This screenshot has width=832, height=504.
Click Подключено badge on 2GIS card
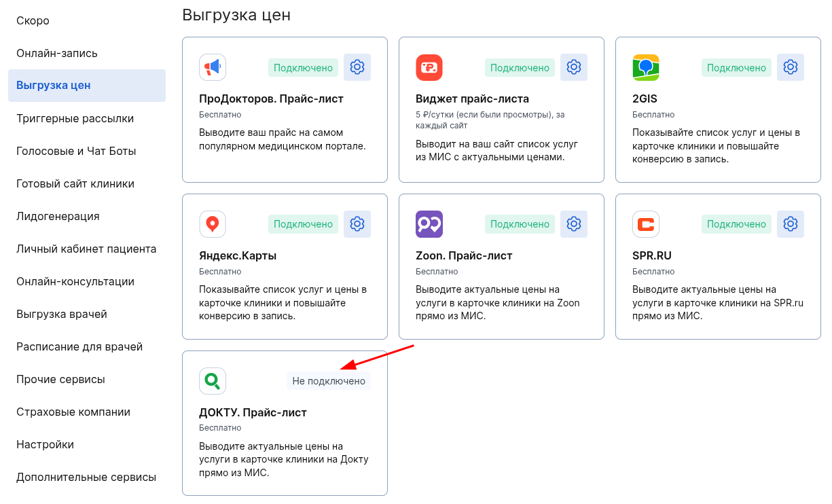tap(737, 67)
